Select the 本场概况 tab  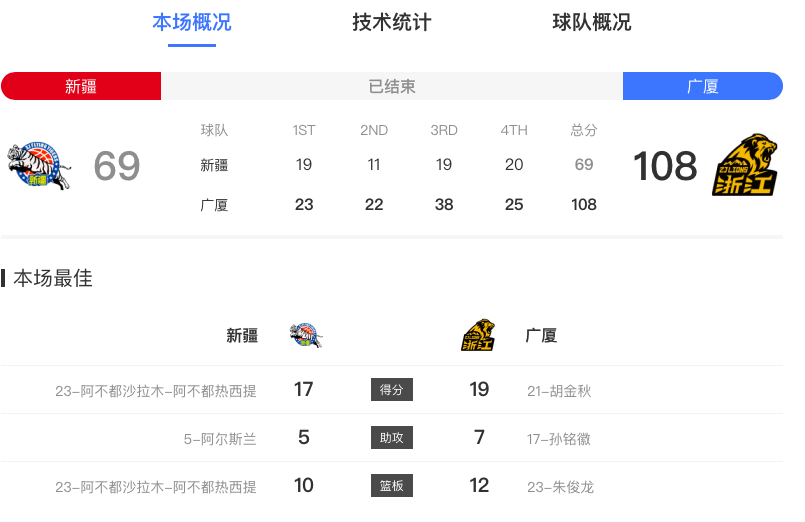pos(191,22)
